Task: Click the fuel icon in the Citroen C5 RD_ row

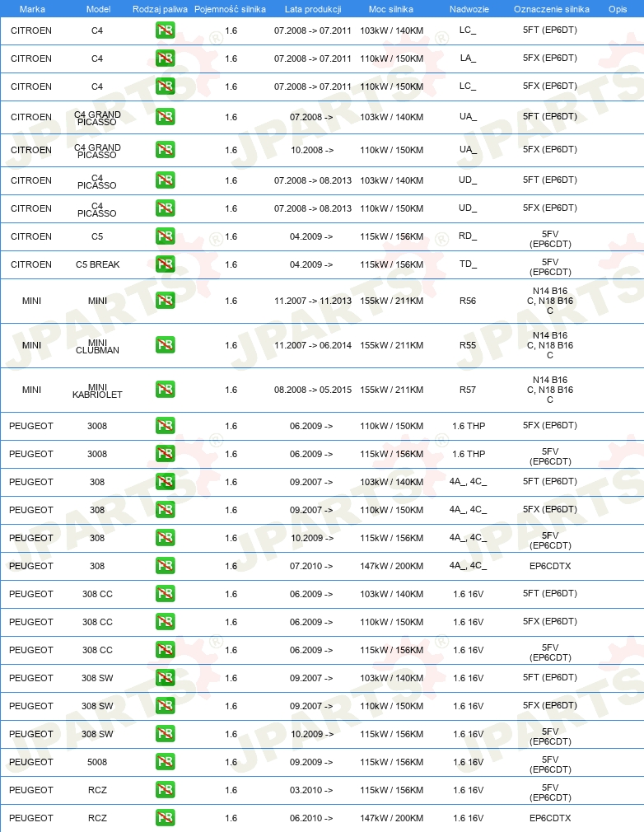Action: (165, 236)
